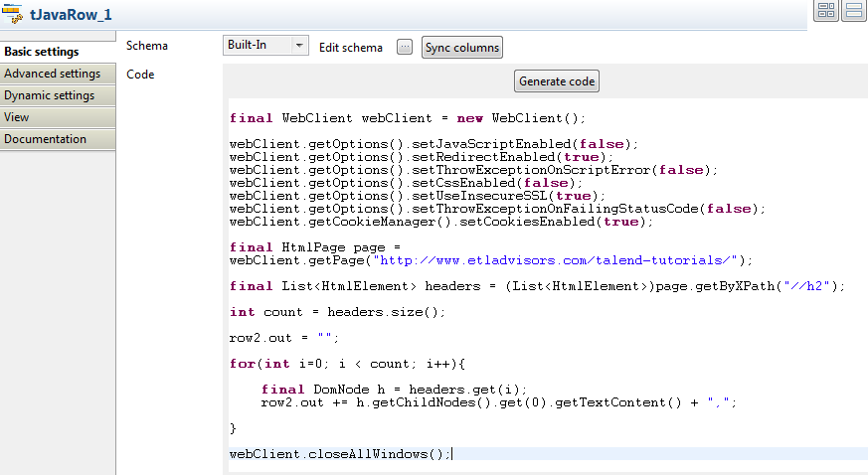Place cursor in webClient.closeAllWindows() line
The height and width of the screenshot is (475, 868).
[340, 454]
